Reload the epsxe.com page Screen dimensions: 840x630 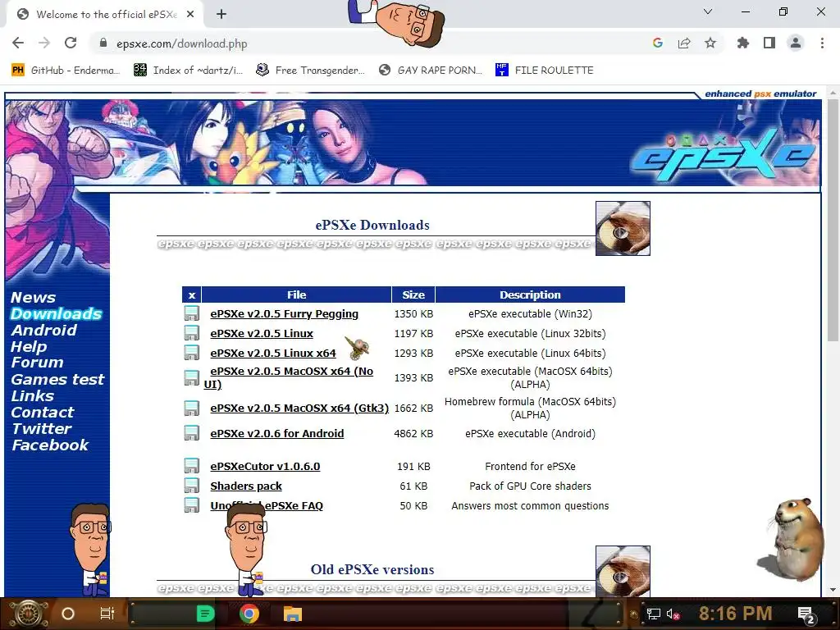71,43
